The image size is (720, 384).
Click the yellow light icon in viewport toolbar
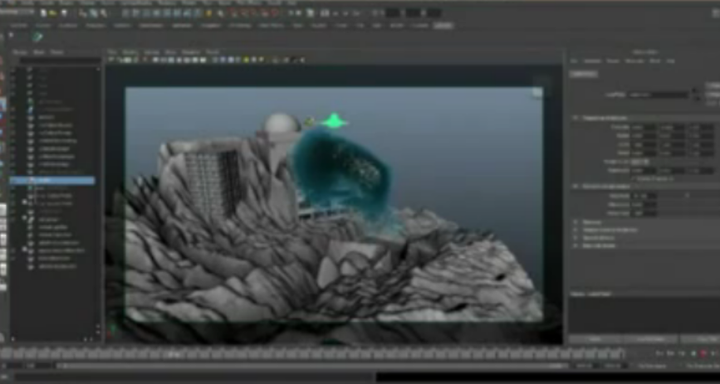click(247, 60)
